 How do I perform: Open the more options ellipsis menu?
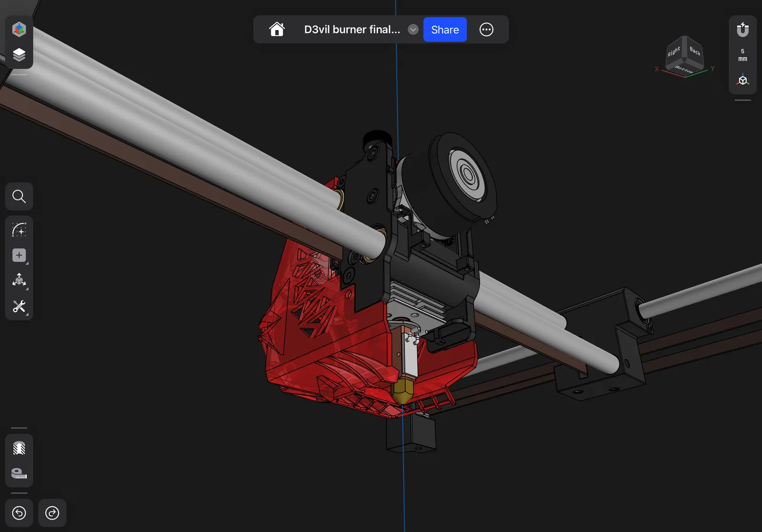tap(486, 30)
